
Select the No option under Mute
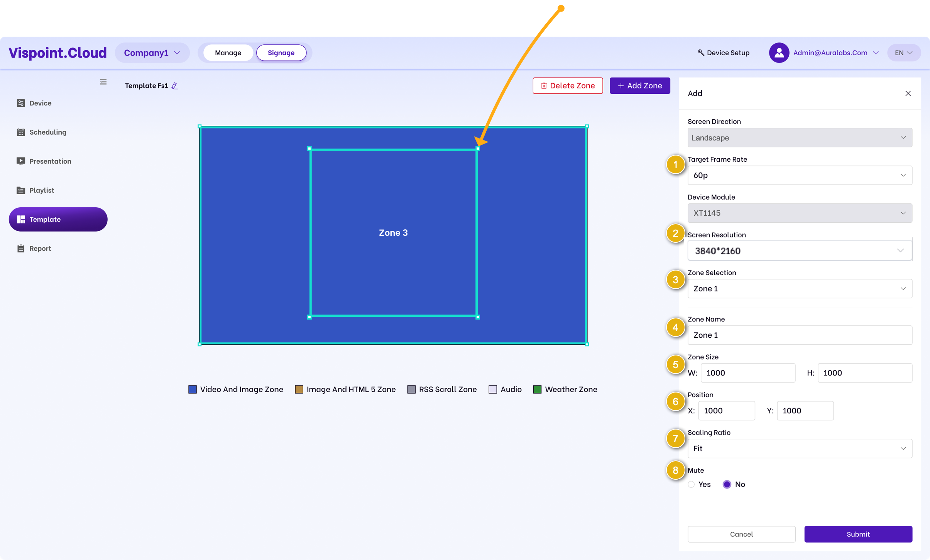click(x=727, y=484)
